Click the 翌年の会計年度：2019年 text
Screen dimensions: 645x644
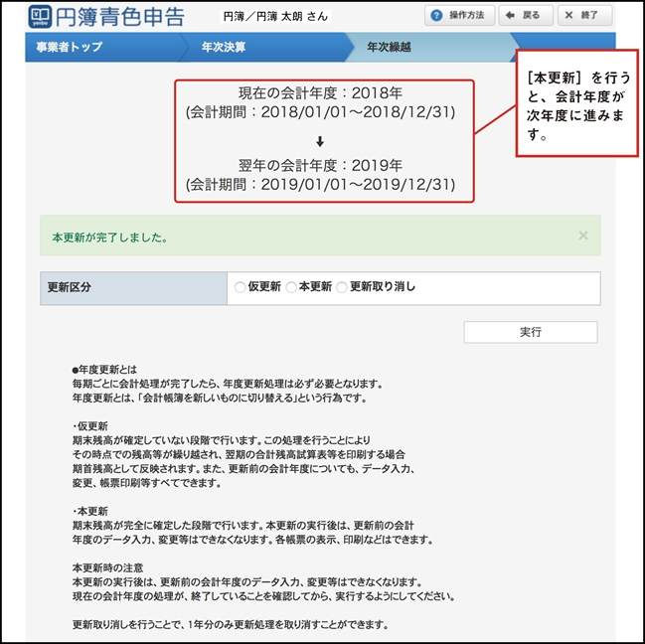pyautogui.click(x=320, y=165)
